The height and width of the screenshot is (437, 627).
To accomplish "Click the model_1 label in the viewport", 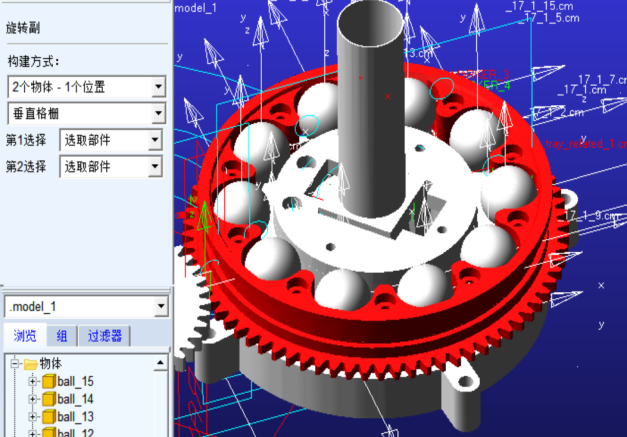I will tap(196, 8).
